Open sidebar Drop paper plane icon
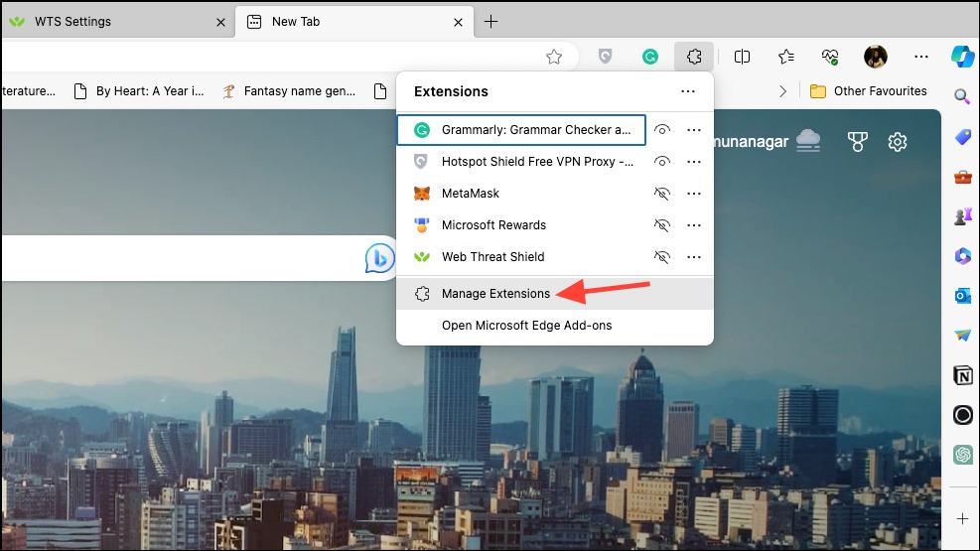 pyautogui.click(x=962, y=336)
